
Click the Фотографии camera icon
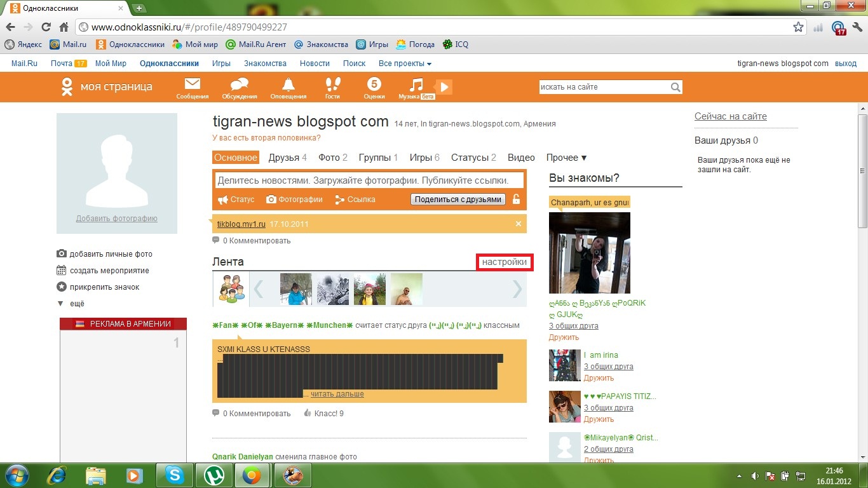(271, 200)
